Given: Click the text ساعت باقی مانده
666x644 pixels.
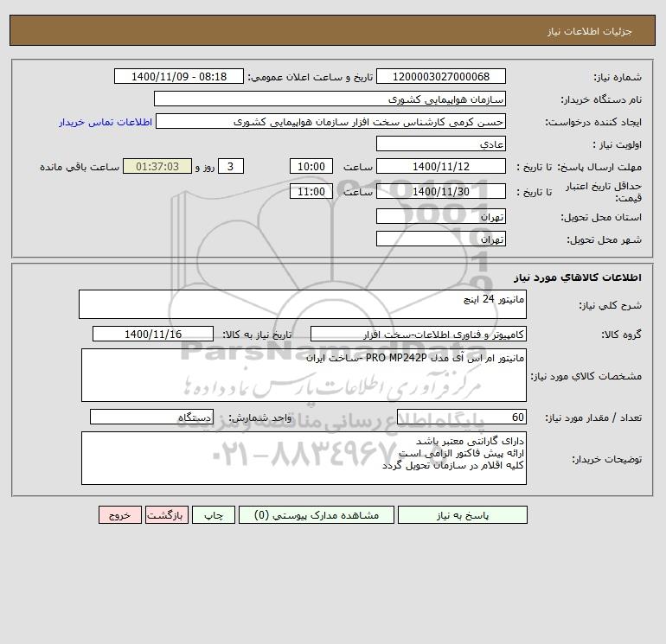Looking at the screenshot, I should [x=80, y=167].
